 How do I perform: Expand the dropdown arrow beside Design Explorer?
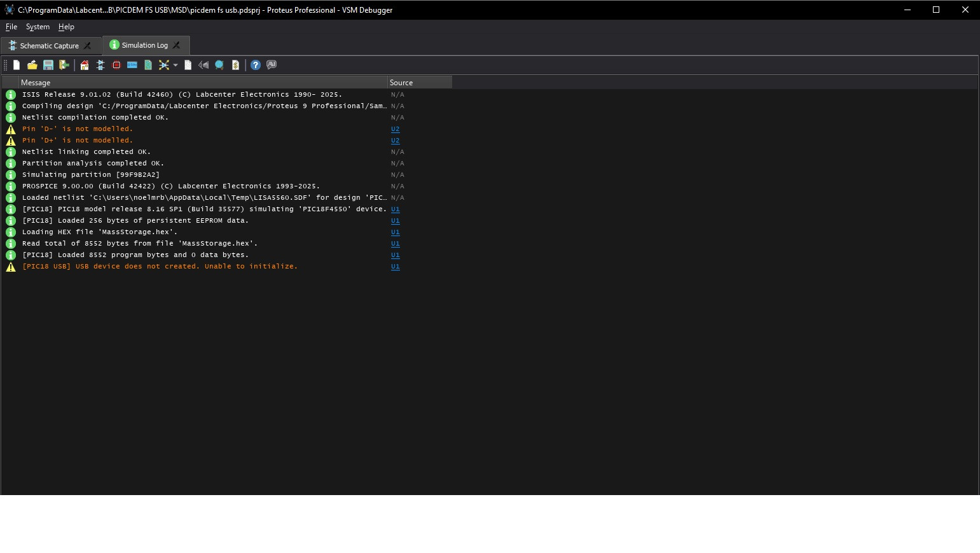[176, 65]
